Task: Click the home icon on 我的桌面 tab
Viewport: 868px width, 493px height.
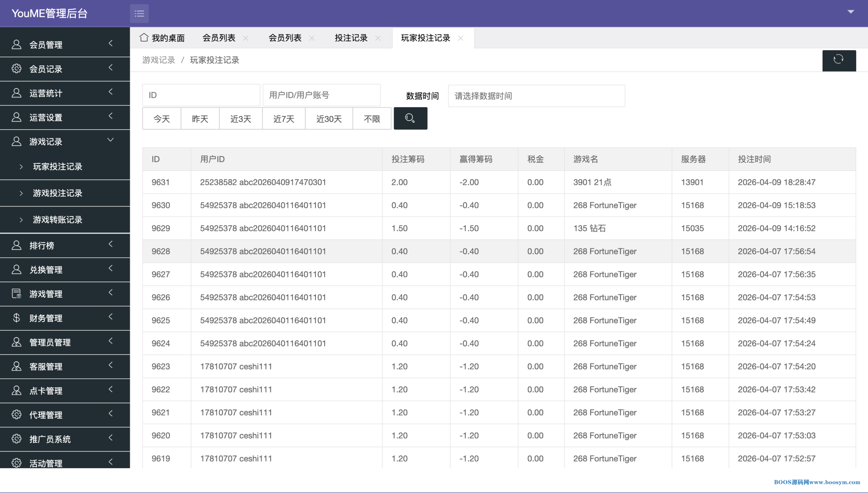Action: pyautogui.click(x=144, y=38)
